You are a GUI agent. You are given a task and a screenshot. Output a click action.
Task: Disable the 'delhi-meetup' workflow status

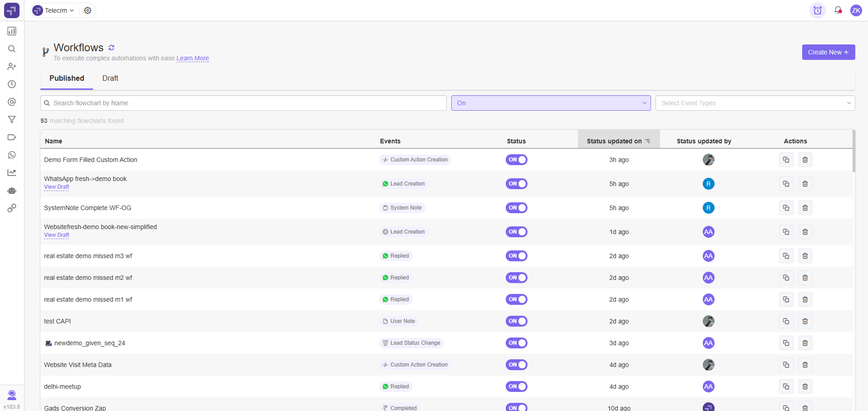(x=516, y=386)
